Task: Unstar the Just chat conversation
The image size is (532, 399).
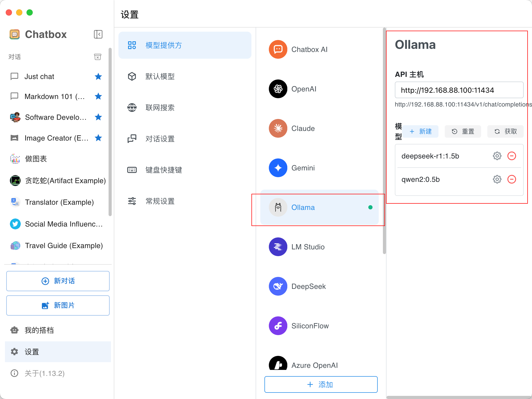Action: [x=98, y=76]
